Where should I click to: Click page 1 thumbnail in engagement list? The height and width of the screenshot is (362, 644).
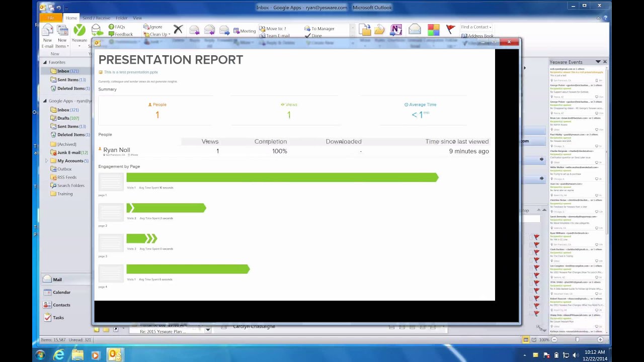pos(111,182)
